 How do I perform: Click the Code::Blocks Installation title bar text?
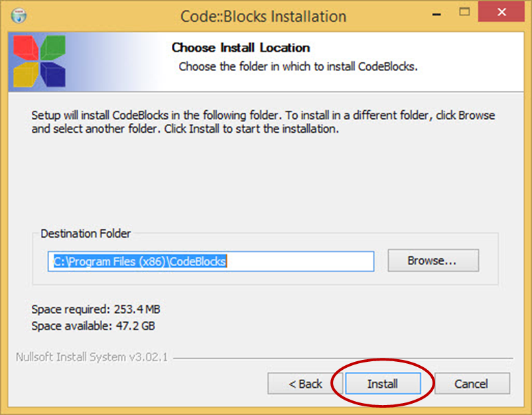click(263, 17)
